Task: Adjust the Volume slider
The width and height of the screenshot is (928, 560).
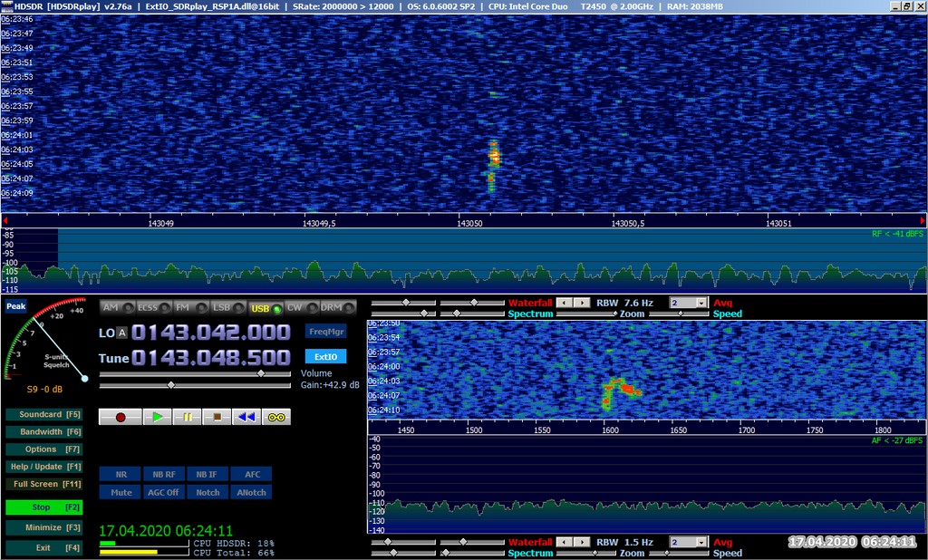Action: [196, 374]
